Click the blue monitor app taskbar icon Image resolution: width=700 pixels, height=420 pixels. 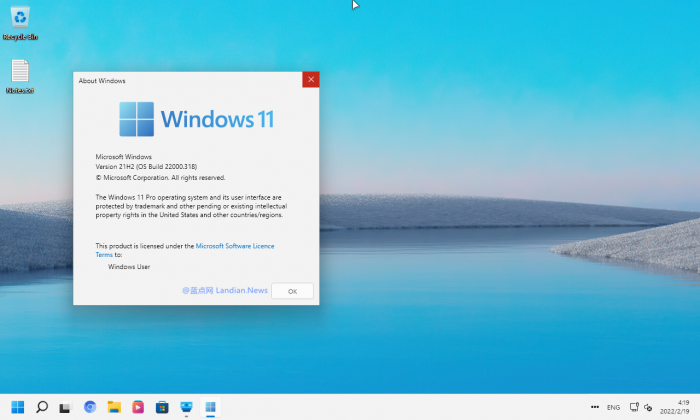click(x=186, y=407)
